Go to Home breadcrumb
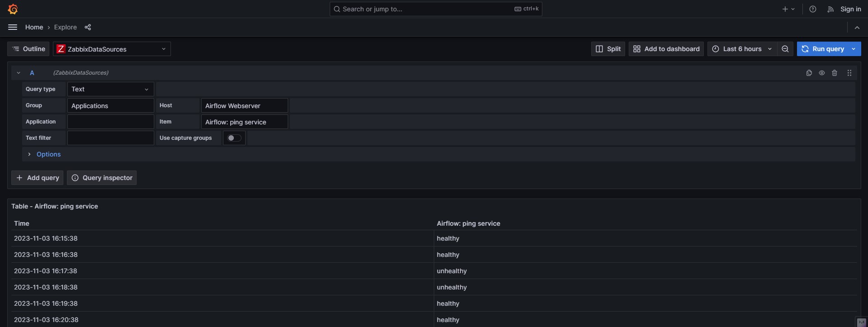This screenshot has height=327, width=868. pyautogui.click(x=34, y=27)
